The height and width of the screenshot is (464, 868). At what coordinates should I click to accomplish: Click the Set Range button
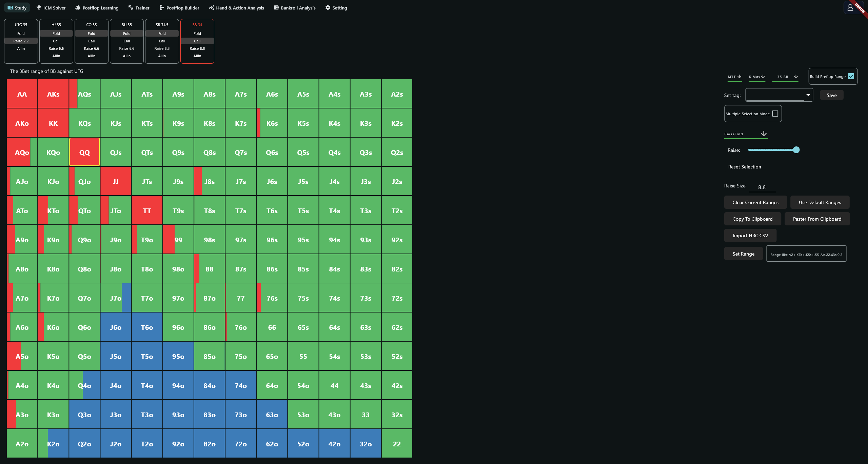tap(744, 254)
